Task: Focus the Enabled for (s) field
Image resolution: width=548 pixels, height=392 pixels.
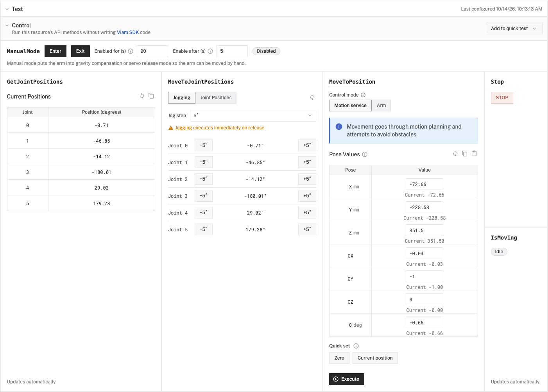Action: (152, 51)
